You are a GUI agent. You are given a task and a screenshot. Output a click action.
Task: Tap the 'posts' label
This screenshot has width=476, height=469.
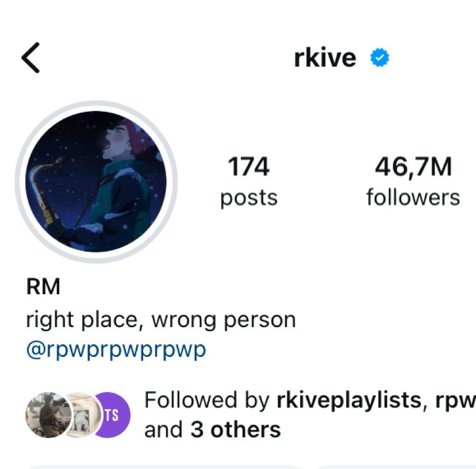coord(248,198)
